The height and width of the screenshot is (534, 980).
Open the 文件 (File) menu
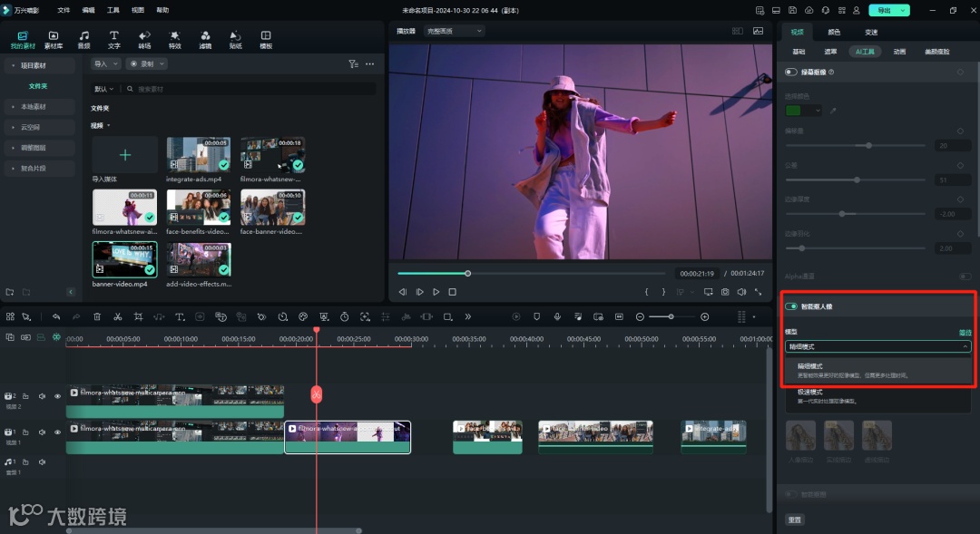coord(64,10)
